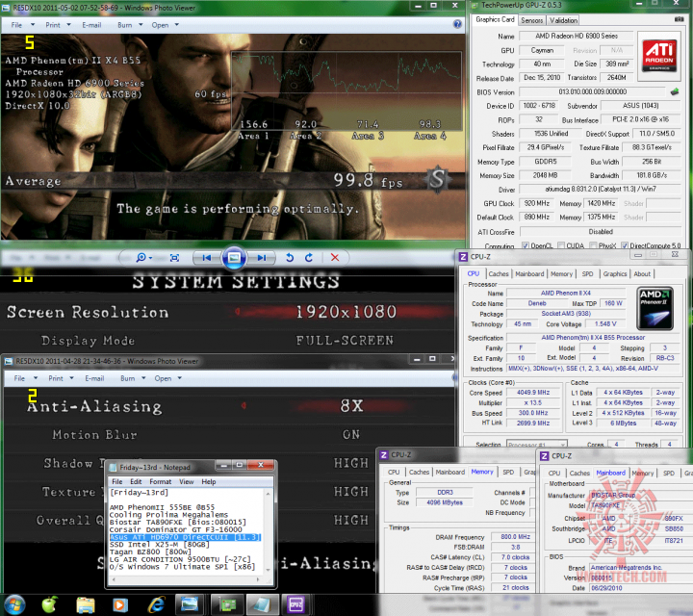
Task: Click the GPU-Z Name field AMD Radeon HD 6900
Action: tap(577, 36)
